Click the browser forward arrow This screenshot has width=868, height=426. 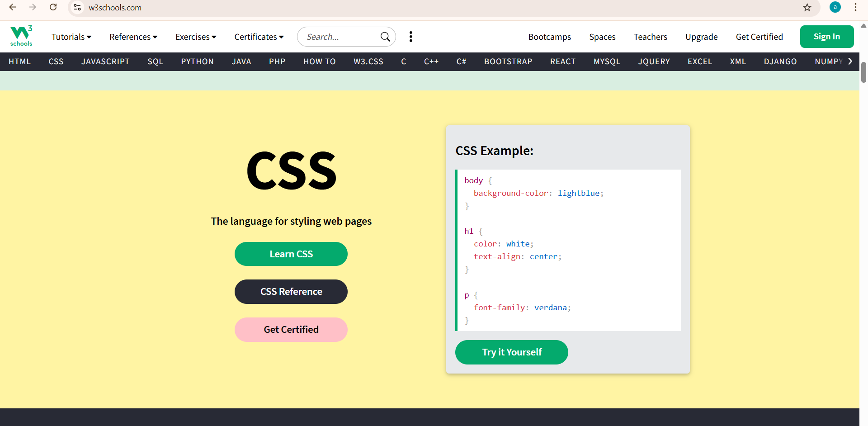[x=33, y=7]
